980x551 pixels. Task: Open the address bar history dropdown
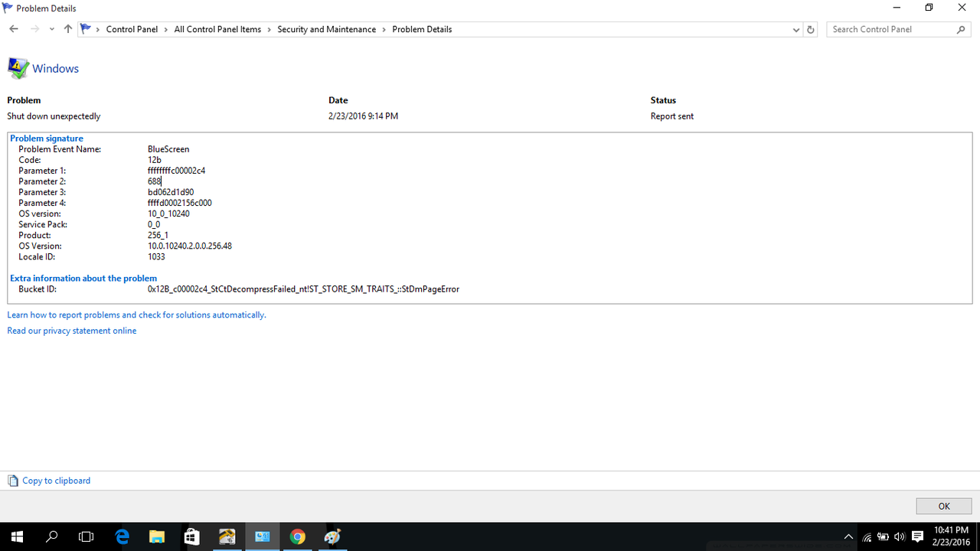(796, 29)
